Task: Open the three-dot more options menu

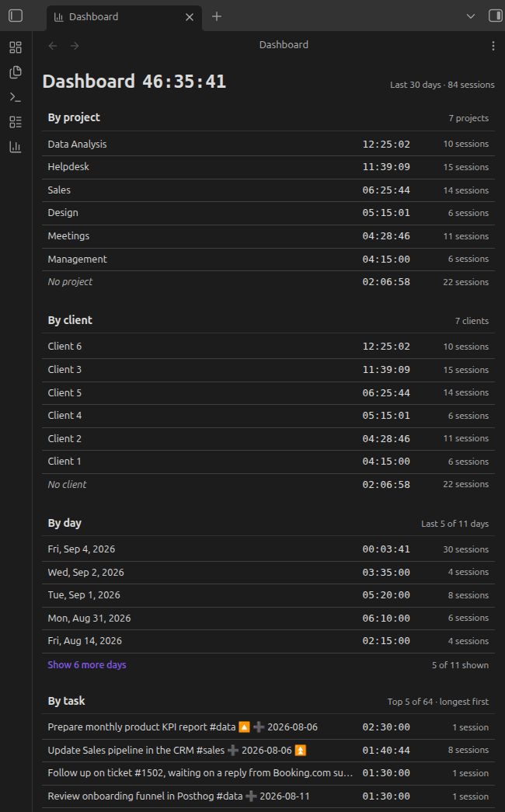Action: click(493, 46)
